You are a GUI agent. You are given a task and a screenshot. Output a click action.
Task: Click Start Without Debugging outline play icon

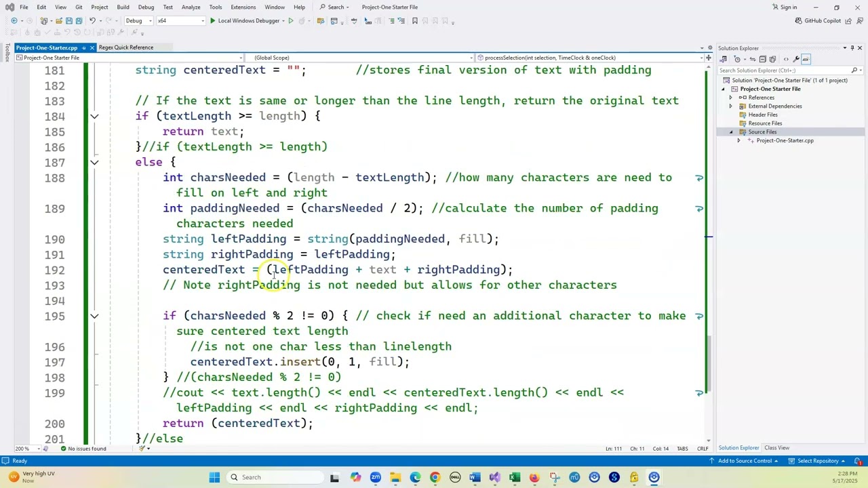pyautogui.click(x=291, y=21)
